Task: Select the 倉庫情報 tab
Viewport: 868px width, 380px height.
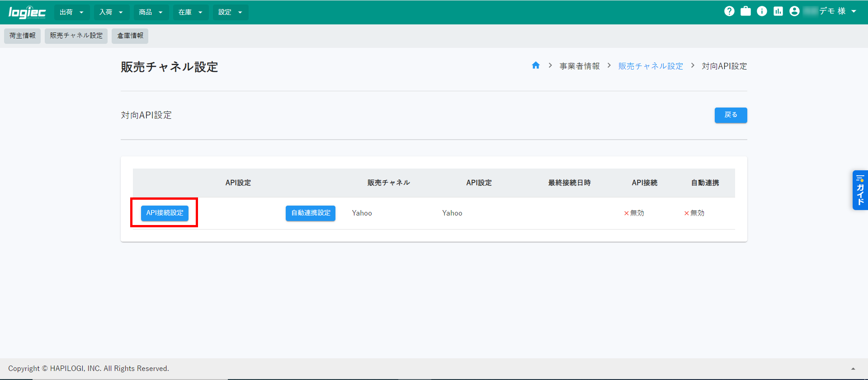Action: pyautogui.click(x=130, y=36)
